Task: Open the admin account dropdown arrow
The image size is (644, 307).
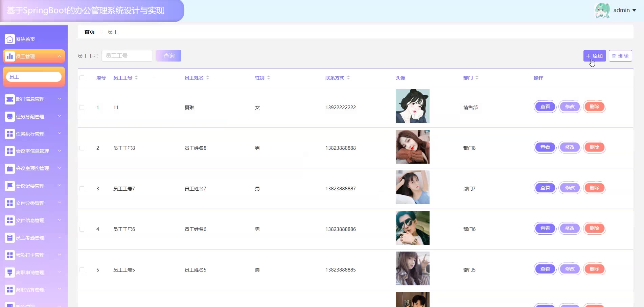Action: tap(634, 10)
